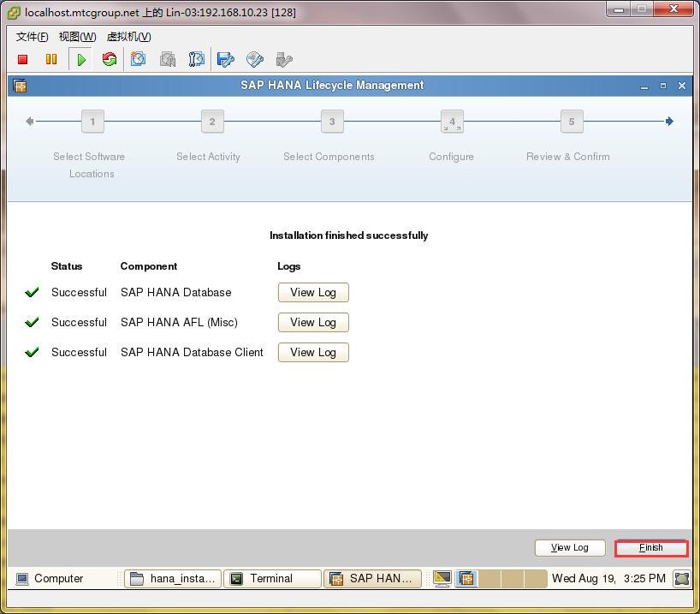The height and width of the screenshot is (614, 700).
Task: Click the green play VM button
Action: point(80,59)
